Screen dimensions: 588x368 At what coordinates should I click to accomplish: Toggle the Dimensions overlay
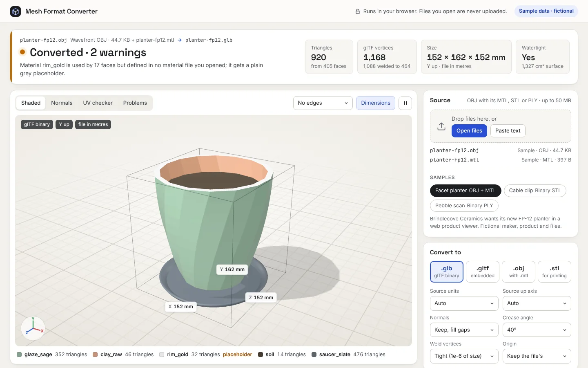point(376,103)
